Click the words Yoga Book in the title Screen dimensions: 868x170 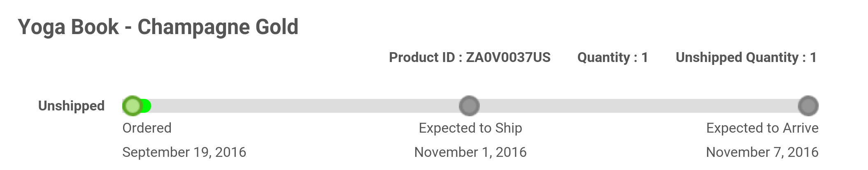tap(68, 27)
